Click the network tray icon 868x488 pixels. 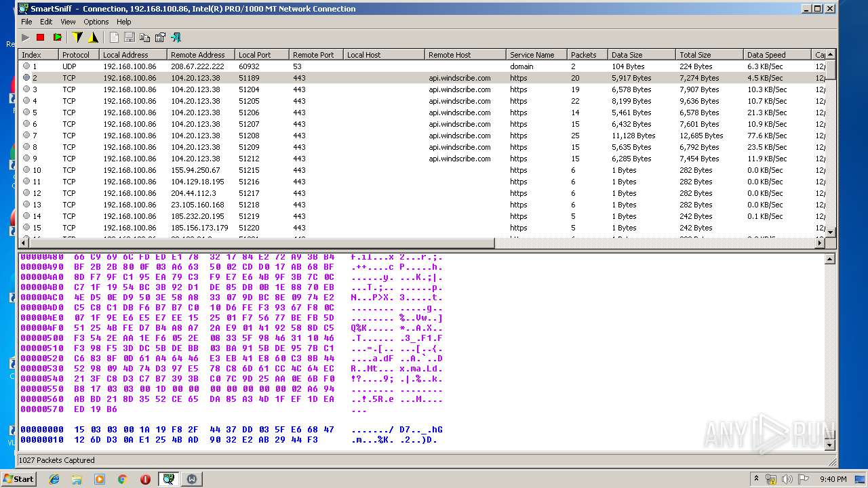pos(771,479)
